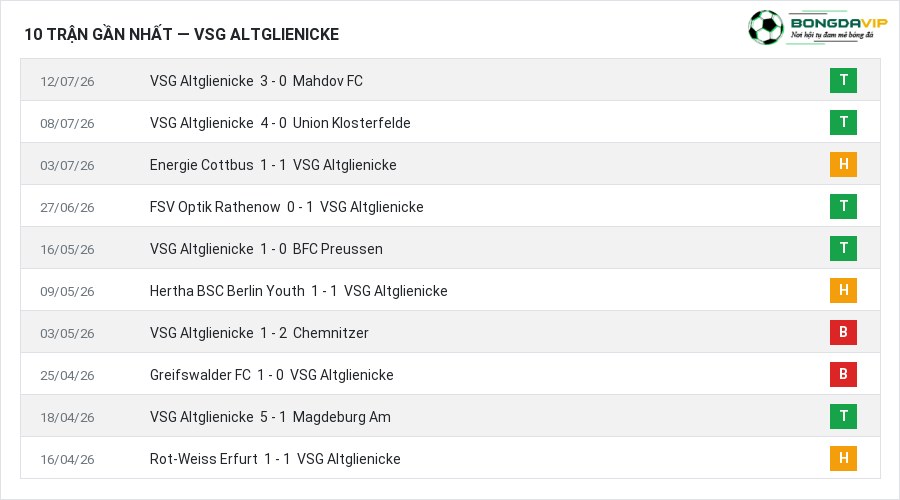Open the Energie Cottbus 1 - 1 match row
This screenshot has height=500, width=900.
tap(451, 164)
